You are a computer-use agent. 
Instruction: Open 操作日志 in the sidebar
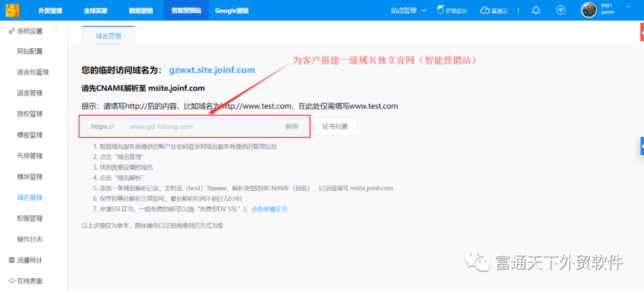30,239
